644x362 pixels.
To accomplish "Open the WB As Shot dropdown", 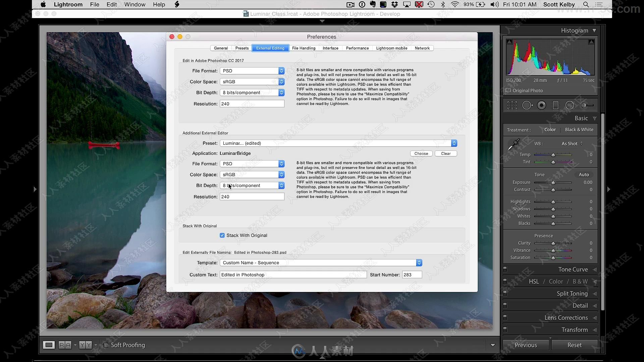I will pos(572,143).
